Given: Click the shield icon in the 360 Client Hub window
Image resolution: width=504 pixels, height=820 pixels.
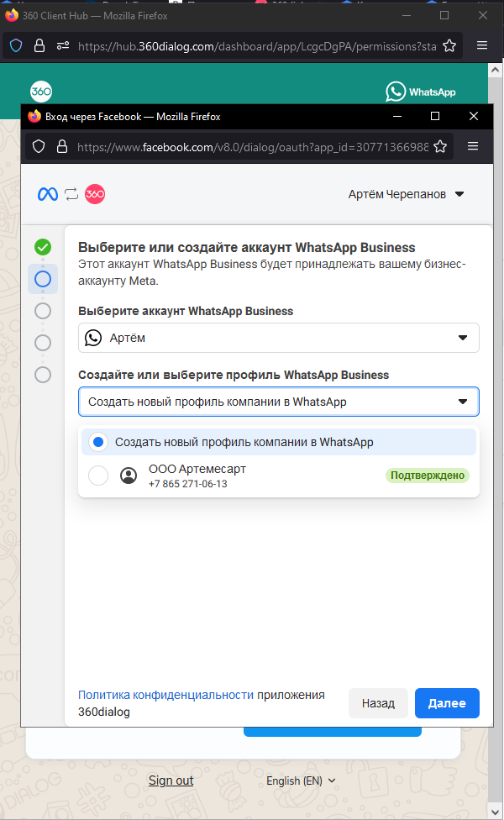Looking at the screenshot, I should pos(16,46).
